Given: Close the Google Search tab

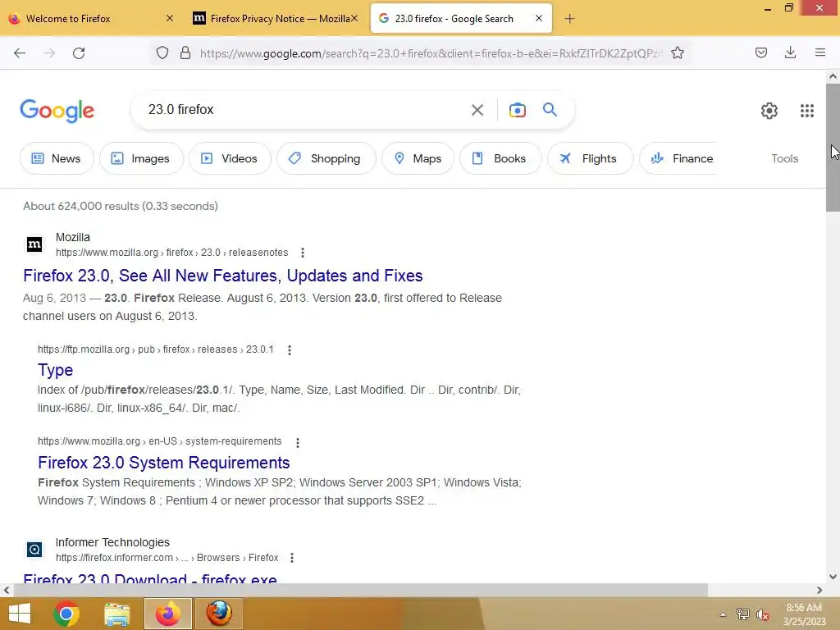Looking at the screenshot, I should (538, 18).
